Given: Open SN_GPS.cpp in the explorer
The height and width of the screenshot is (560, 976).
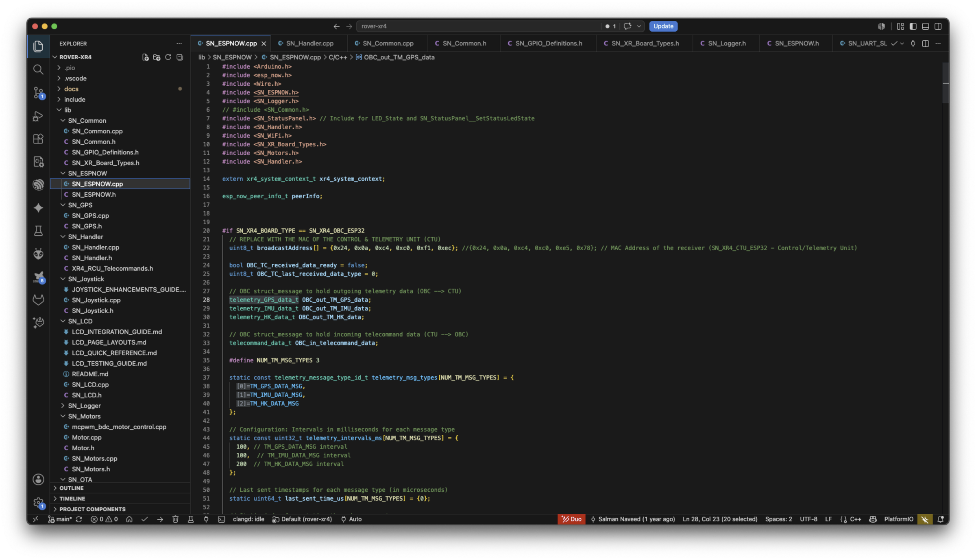Looking at the screenshot, I should tap(90, 215).
